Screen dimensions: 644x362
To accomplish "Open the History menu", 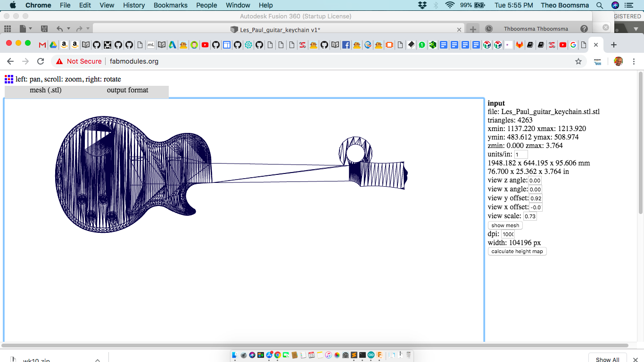I will click(134, 5).
